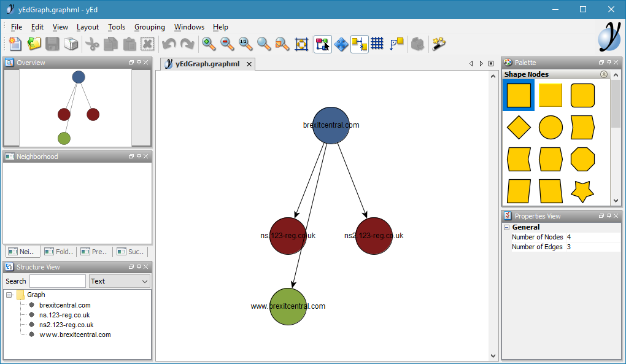Toggle the snap lines icon
The width and height of the screenshot is (626, 364).
click(359, 44)
